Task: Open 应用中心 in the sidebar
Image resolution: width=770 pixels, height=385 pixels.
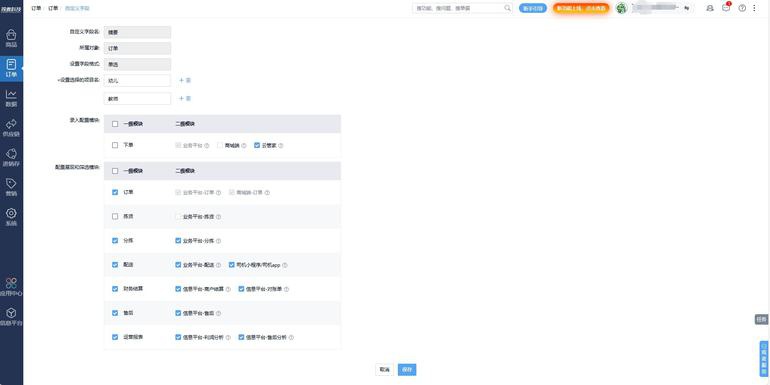Action: (x=11, y=286)
